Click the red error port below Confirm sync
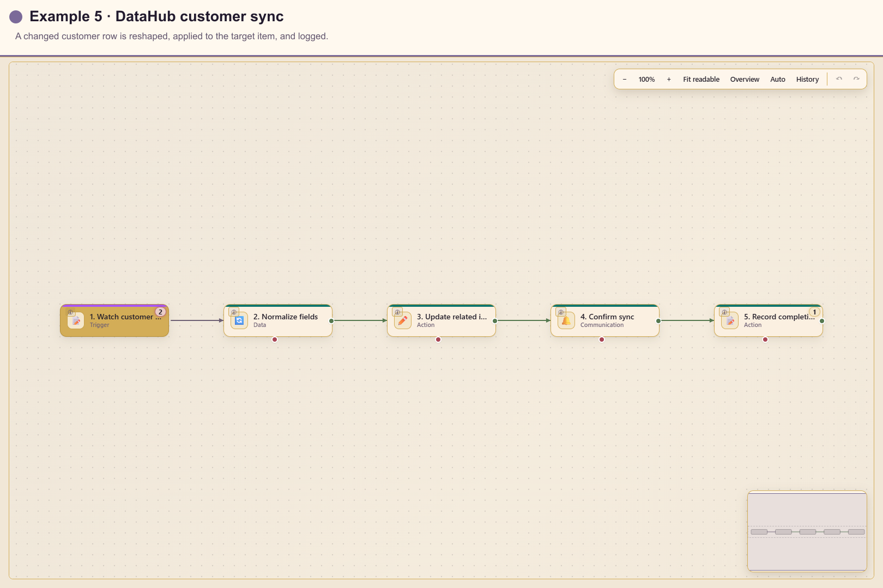Screen dimensions: 883x588 (602, 340)
